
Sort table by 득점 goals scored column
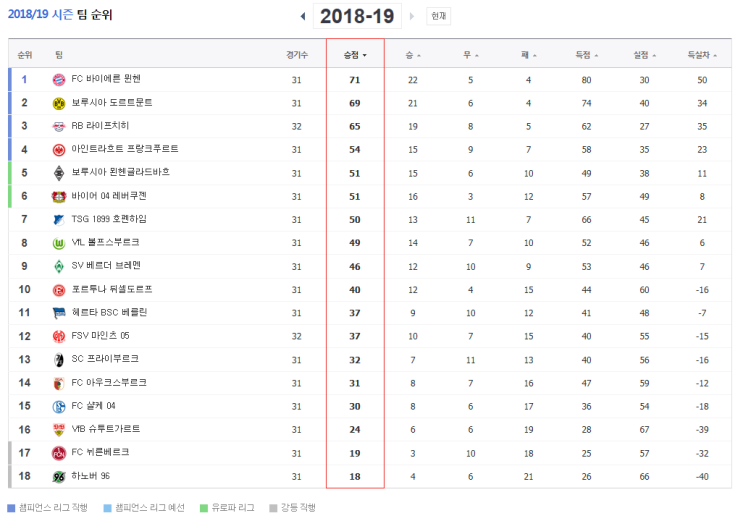tap(587, 55)
